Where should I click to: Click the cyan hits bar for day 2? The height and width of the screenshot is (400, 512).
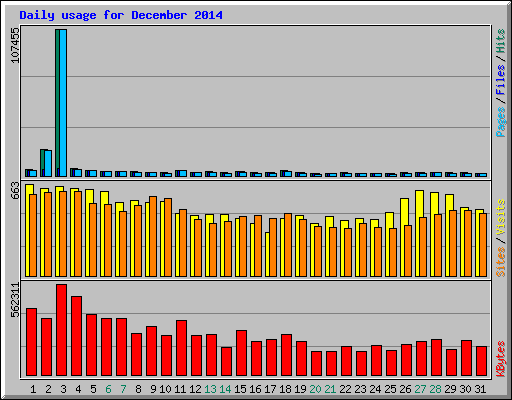click(48, 164)
